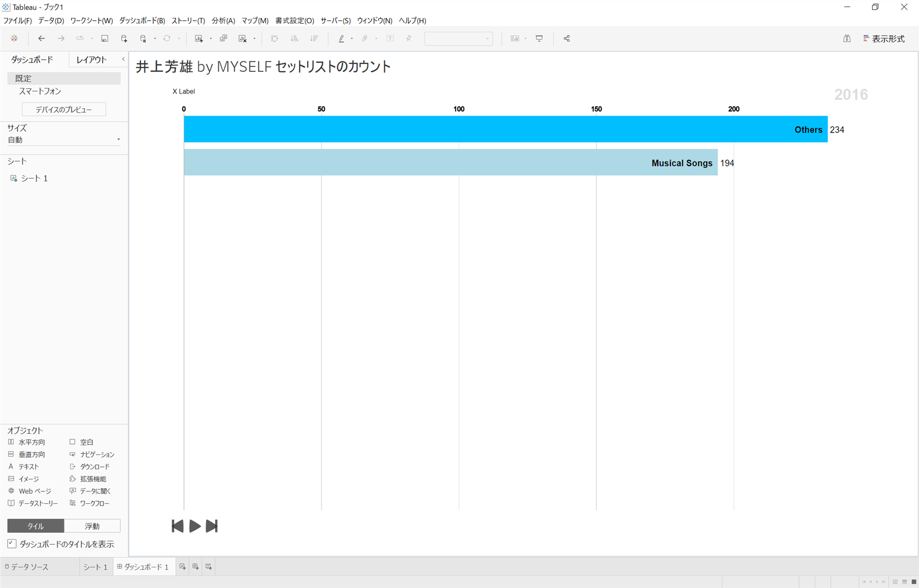
Task: Open the 表示形式 Show Me panel
Action: pos(884,39)
